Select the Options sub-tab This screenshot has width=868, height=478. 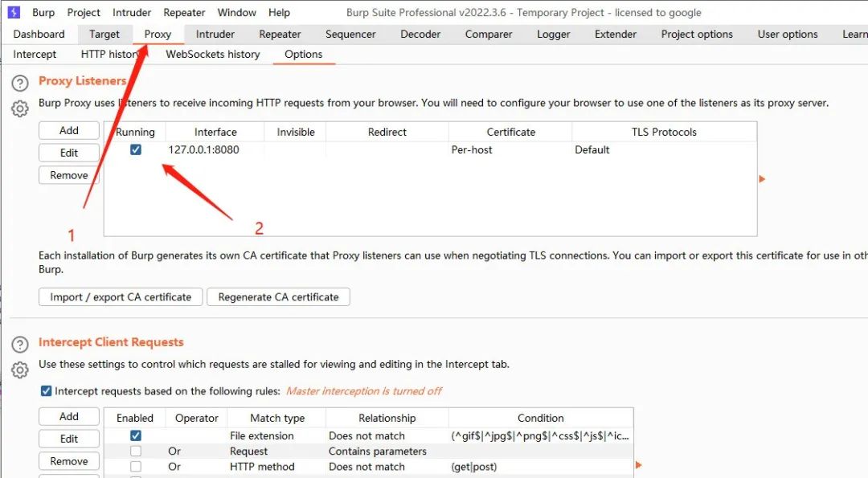pyautogui.click(x=303, y=54)
